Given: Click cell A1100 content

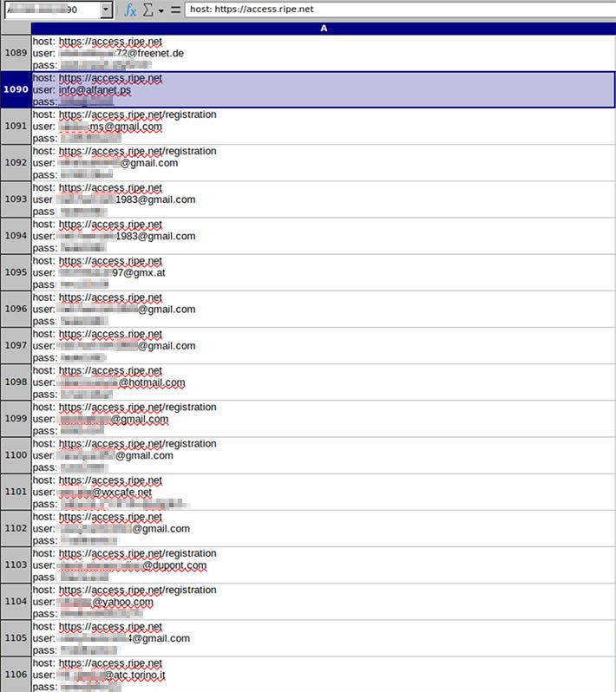Looking at the screenshot, I should point(324,455).
